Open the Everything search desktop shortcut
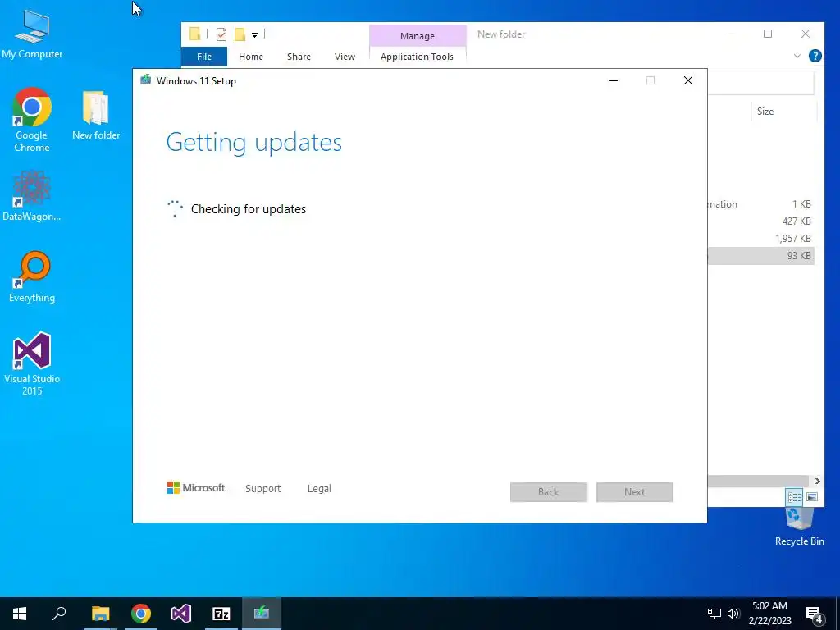 (x=32, y=277)
